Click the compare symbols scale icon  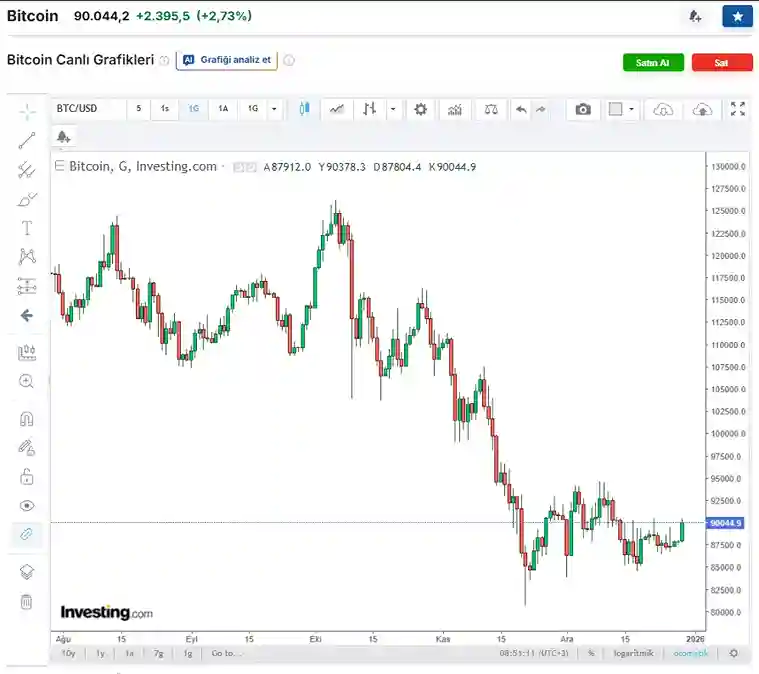point(490,109)
